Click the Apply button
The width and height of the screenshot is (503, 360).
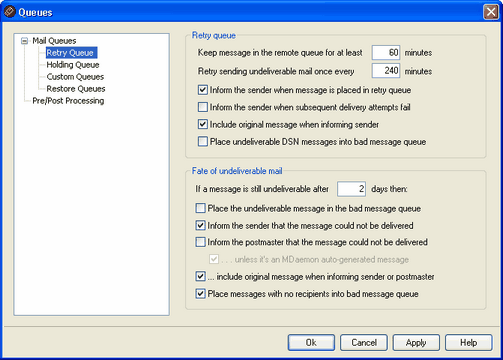pyautogui.click(x=416, y=343)
